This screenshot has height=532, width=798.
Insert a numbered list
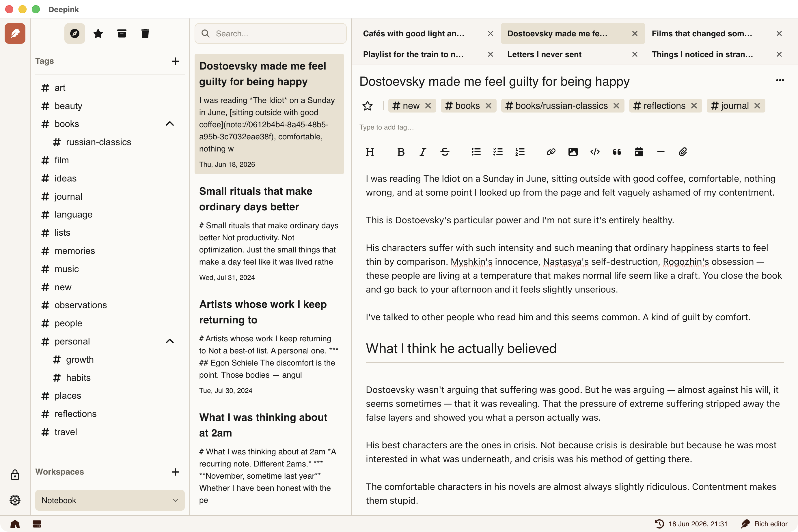[520, 152]
